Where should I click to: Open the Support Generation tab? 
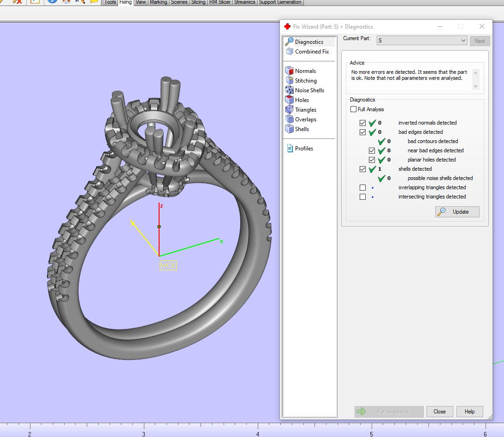tap(280, 2)
